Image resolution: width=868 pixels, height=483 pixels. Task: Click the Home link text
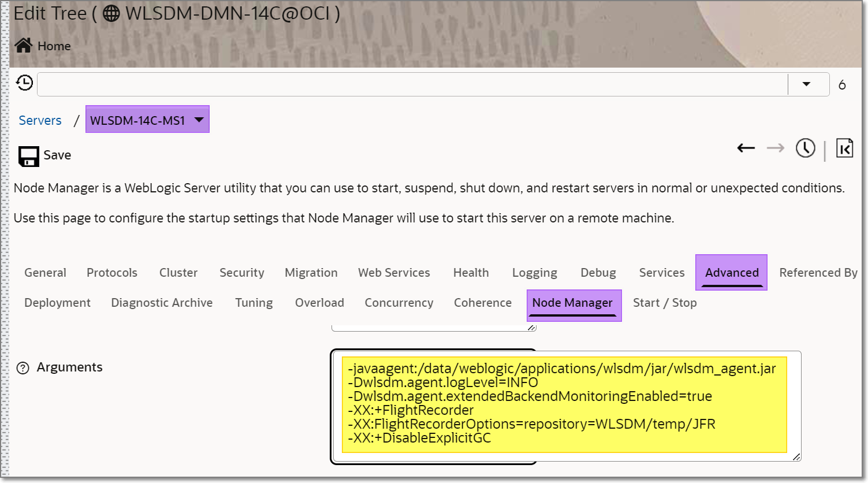point(54,46)
